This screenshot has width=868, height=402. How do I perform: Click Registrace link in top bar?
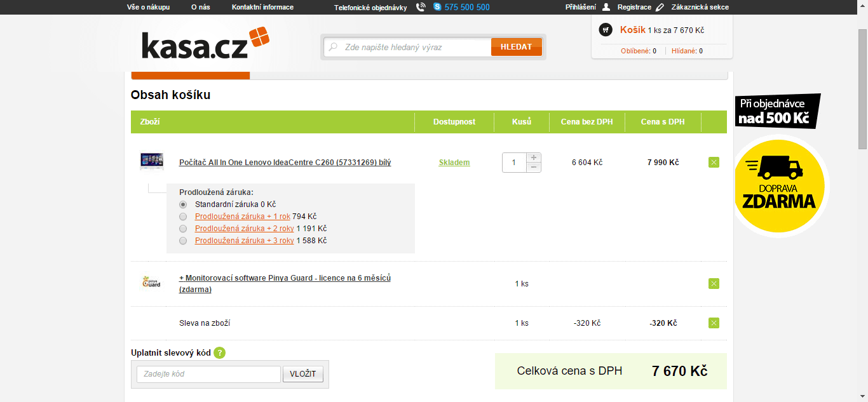[634, 7]
